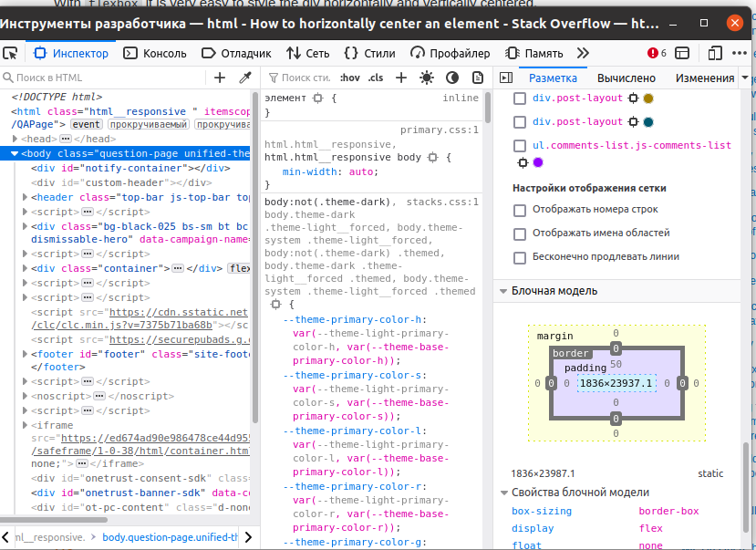Toggle dark color scheme simulation icon
This screenshot has width=756, height=550.
[x=452, y=78]
